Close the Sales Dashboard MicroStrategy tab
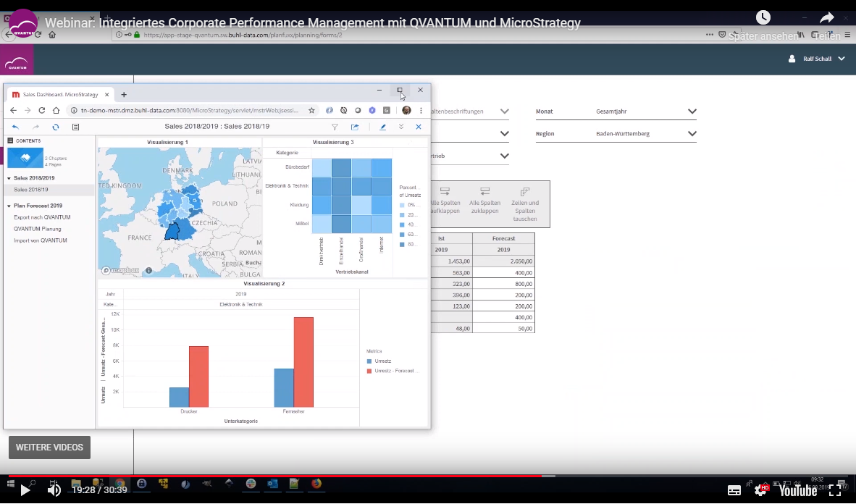The height and width of the screenshot is (504, 856). tap(107, 94)
